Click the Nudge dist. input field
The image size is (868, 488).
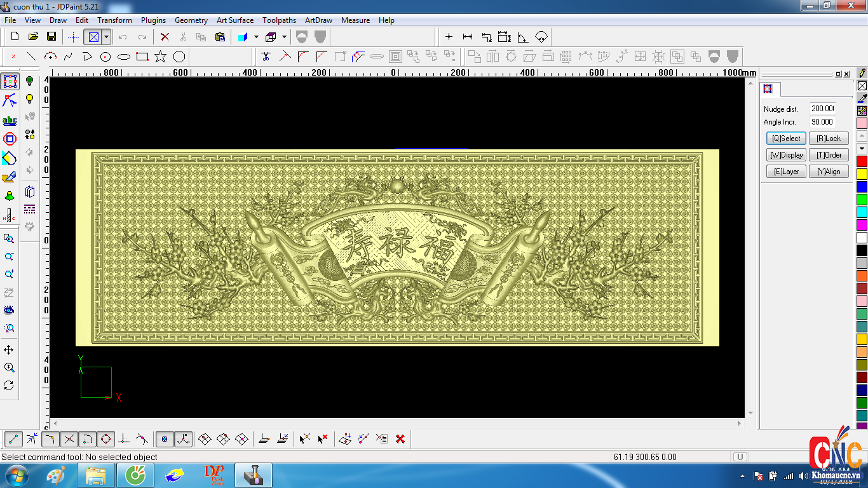tap(822, 109)
